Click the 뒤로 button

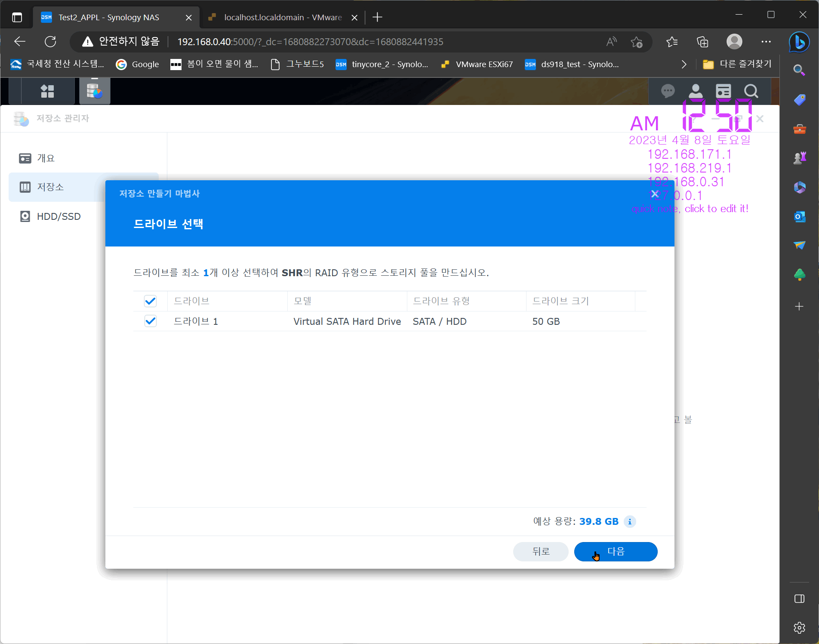click(541, 552)
